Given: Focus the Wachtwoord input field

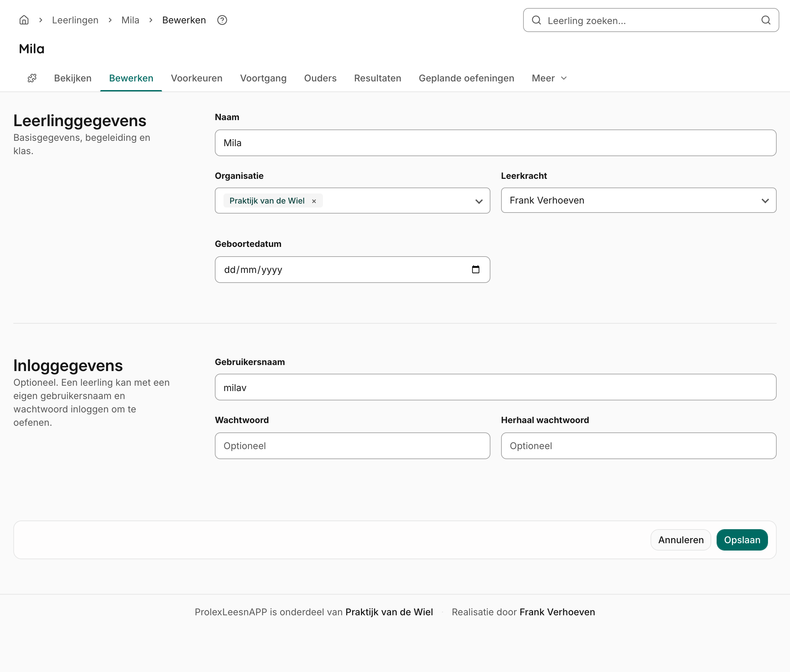Looking at the screenshot, I should pyautogui.click(x=352, y=446).
